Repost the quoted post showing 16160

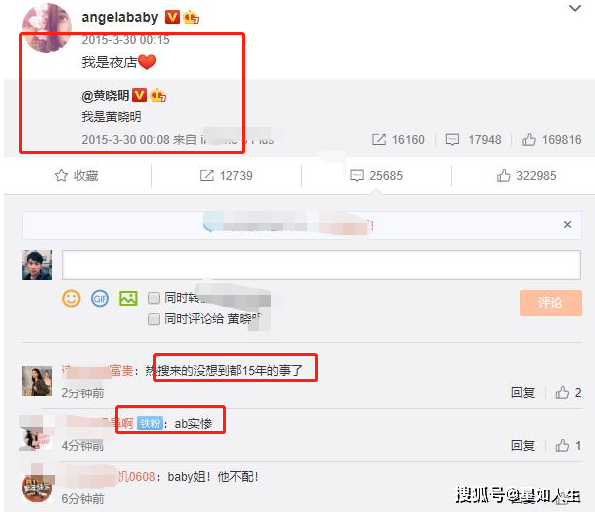(398, 140)
